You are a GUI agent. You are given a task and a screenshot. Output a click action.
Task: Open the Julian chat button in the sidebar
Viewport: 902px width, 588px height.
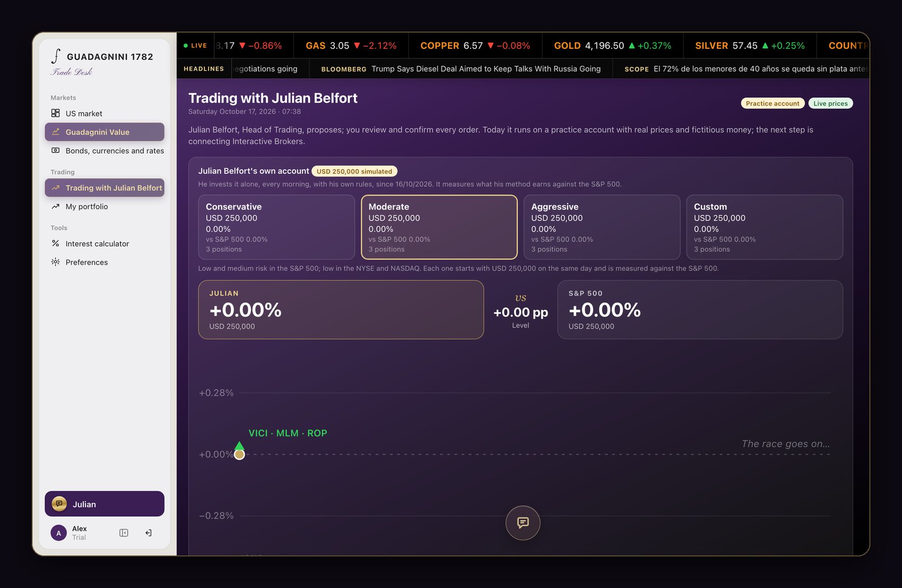[105, 504]
